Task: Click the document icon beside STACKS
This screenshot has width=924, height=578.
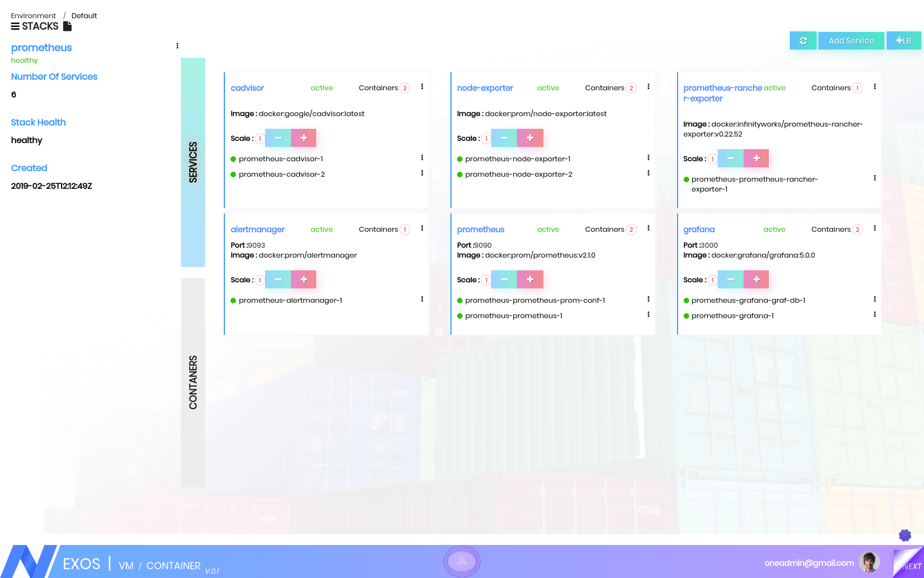Action: tap(67, 26)
